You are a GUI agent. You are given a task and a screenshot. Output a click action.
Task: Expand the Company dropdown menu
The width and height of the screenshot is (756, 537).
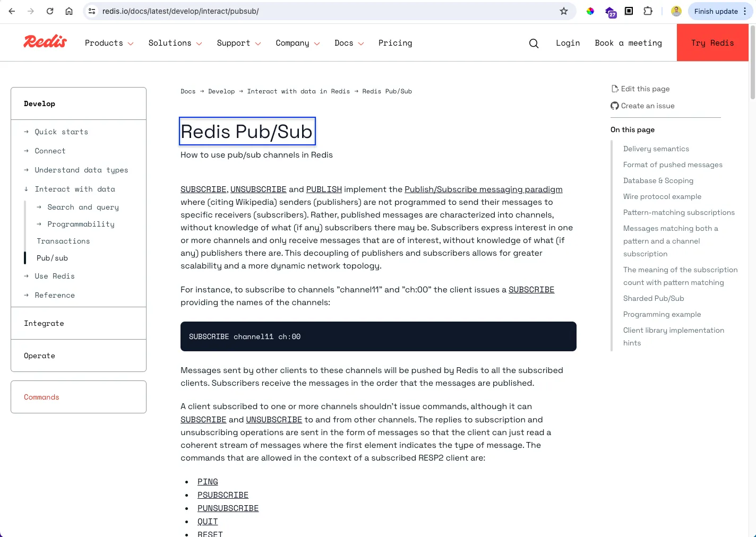(x=298, y=43)
